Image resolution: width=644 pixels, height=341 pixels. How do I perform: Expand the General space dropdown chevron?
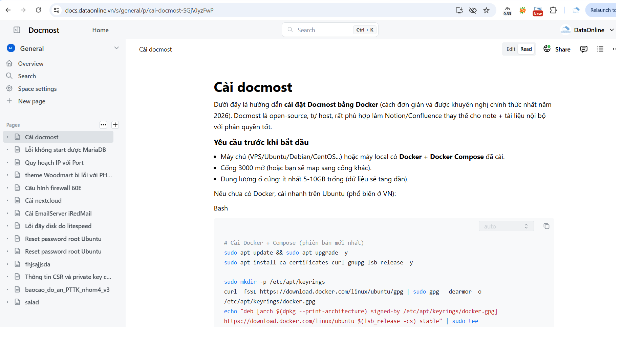pyautogui.click(x=116, y=48)
